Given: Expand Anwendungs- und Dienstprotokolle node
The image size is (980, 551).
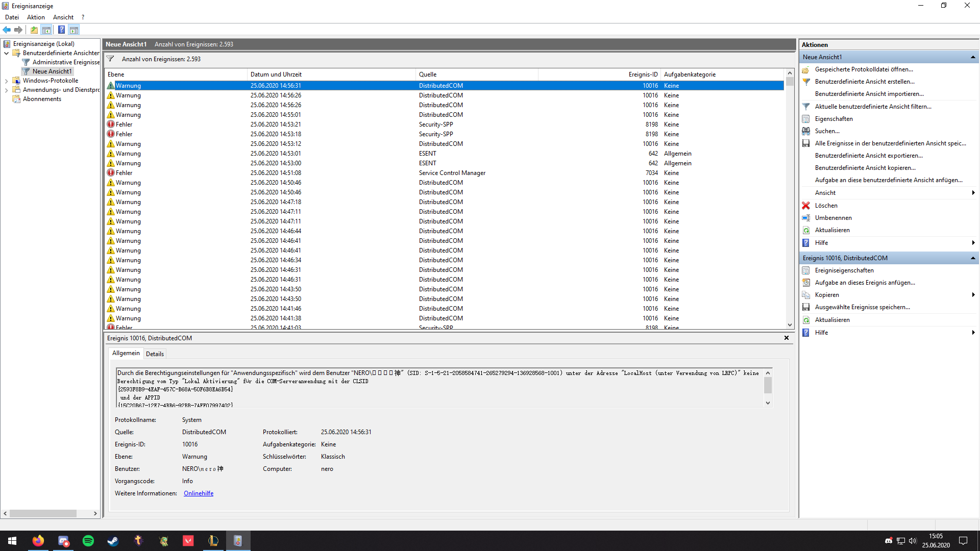Looking at the screenshot, I should coord(6,90).
